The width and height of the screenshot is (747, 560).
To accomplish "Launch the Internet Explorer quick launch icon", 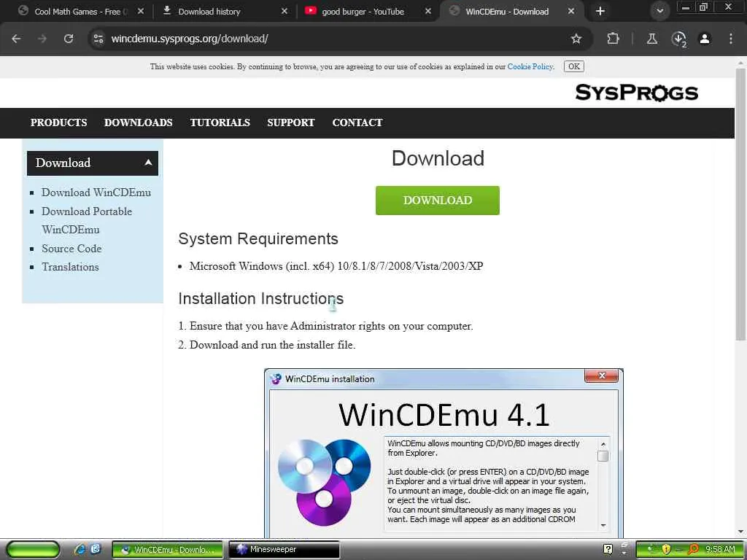I will [80, 550].
